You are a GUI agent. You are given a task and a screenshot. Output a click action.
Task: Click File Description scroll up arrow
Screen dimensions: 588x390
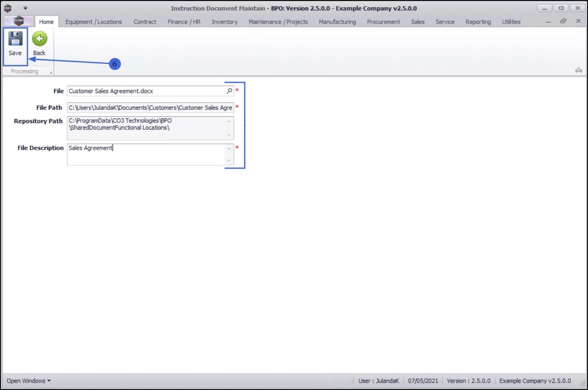(x=229, y=148)
